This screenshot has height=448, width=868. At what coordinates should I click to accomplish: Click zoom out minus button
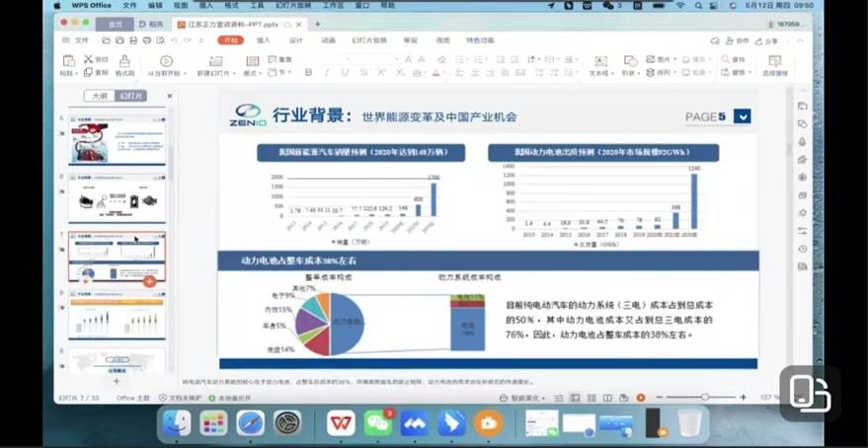coord(659,398)
